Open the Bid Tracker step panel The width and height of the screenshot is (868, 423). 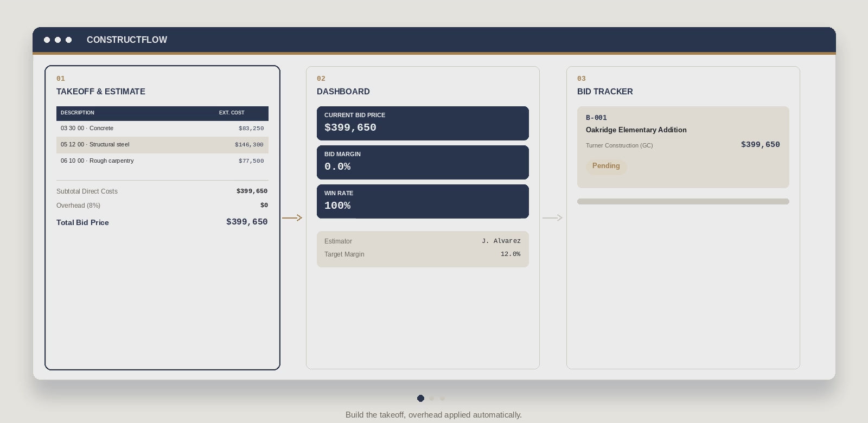(x=683, y=217)
